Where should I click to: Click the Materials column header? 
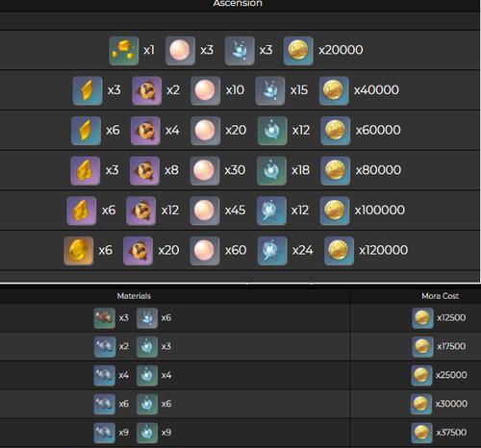click(x=134, y=296)
